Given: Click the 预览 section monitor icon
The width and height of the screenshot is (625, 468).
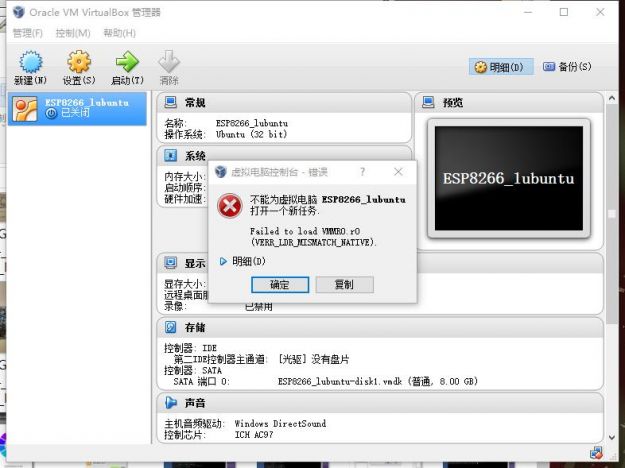Looking at the screenshot, I should 428,102.
